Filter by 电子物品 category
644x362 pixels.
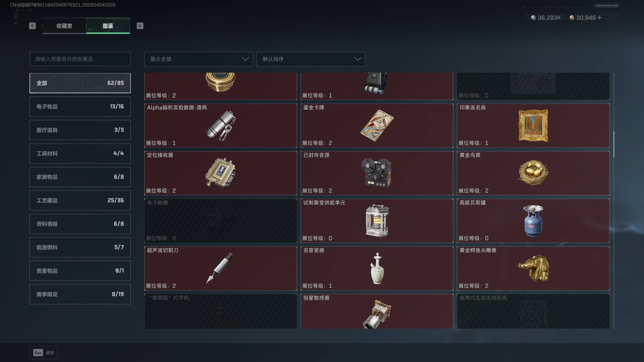(80, 107)
